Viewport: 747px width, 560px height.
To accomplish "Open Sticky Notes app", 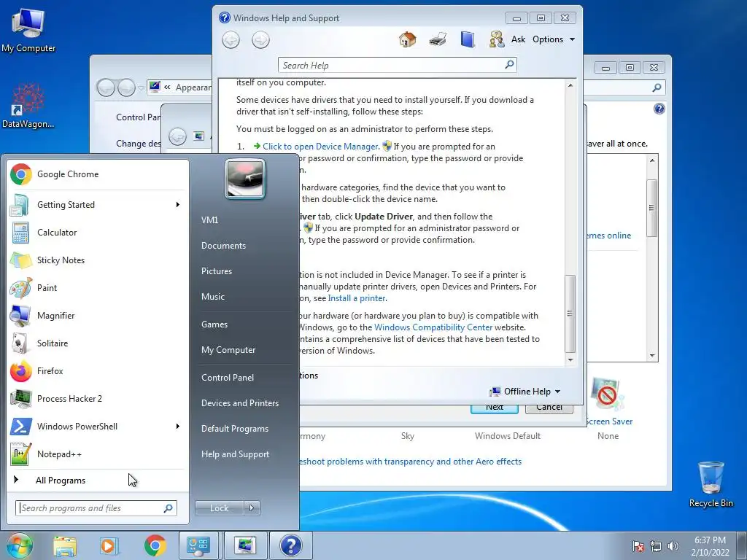I will tap(98, 260).
